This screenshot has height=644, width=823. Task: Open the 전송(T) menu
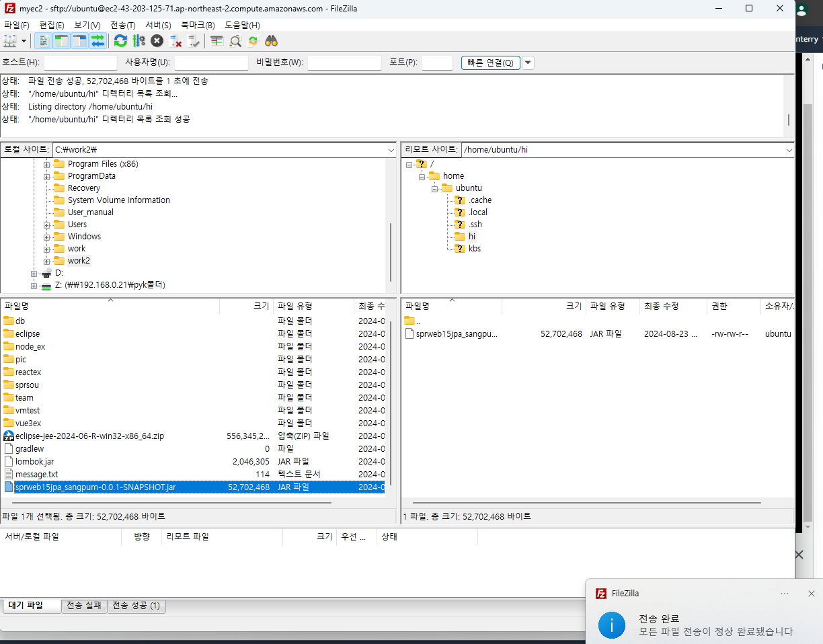(x=123, y=25)
